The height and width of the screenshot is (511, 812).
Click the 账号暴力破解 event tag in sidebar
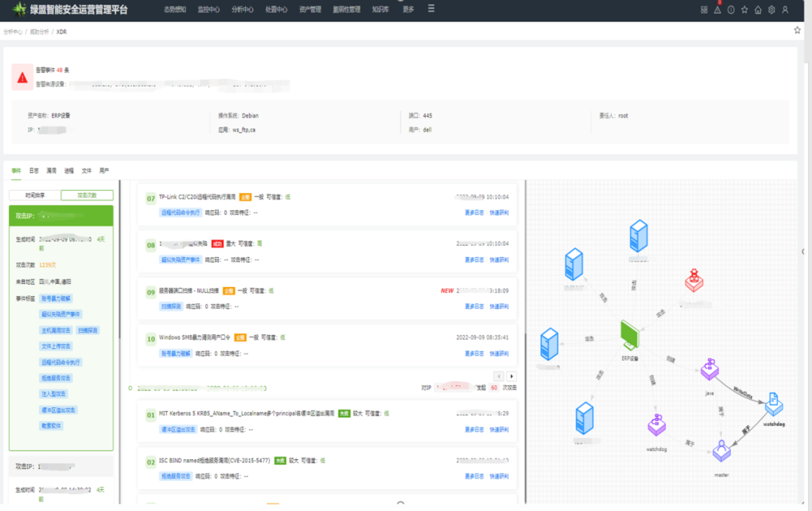(x=56, y=298)
